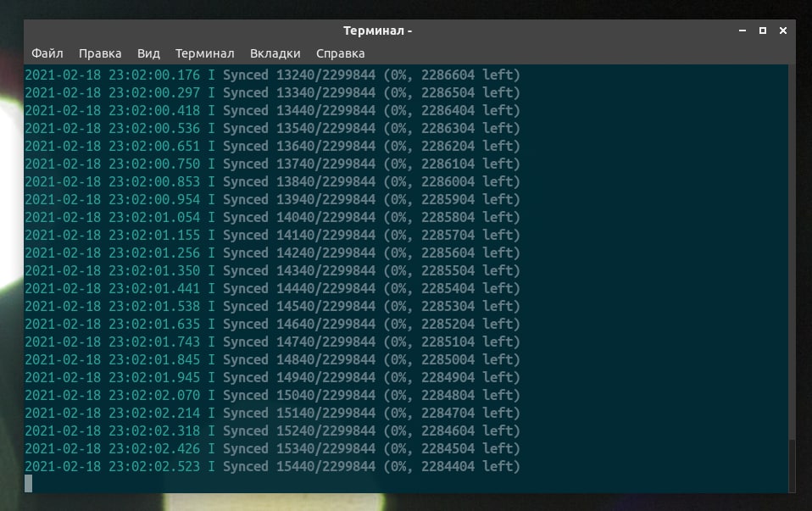Click the value 15340/2299844
The image size is (812, 511).
(x=325, y=448)
